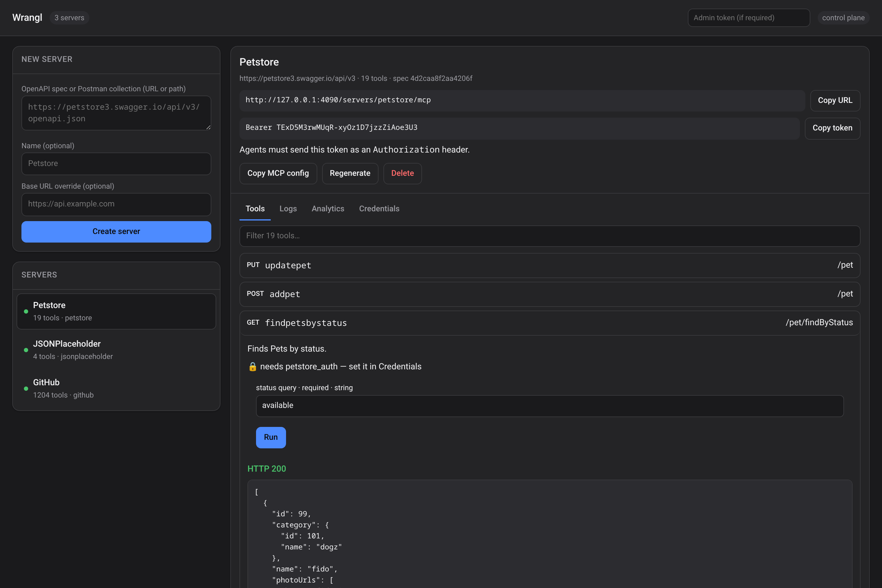Focus the Admin token input field
This screenshot has height=588, width=882.
pos(748,18)
